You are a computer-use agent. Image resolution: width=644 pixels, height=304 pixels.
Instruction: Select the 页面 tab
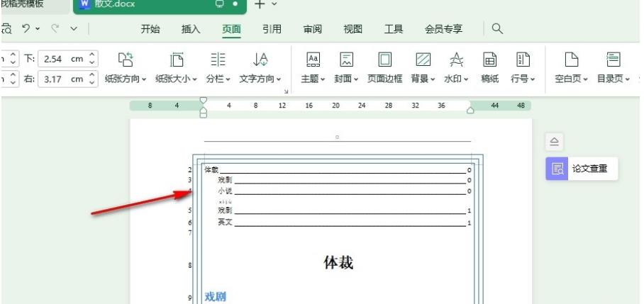click(x=231, y=29)
